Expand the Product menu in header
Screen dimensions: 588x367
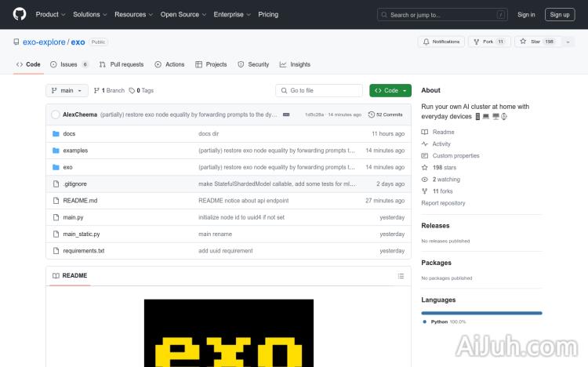pyautogui.click(x=50, y=14)
